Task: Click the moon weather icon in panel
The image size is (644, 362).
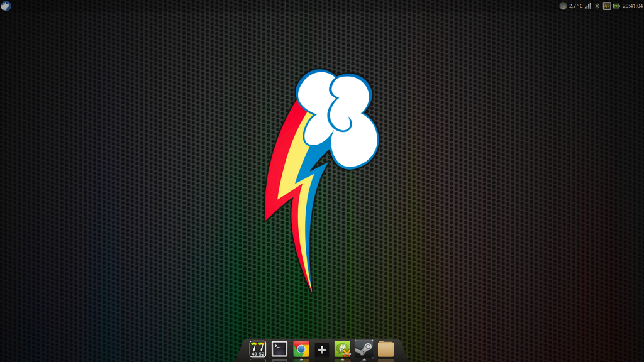Action: click(x=563, y=6)
